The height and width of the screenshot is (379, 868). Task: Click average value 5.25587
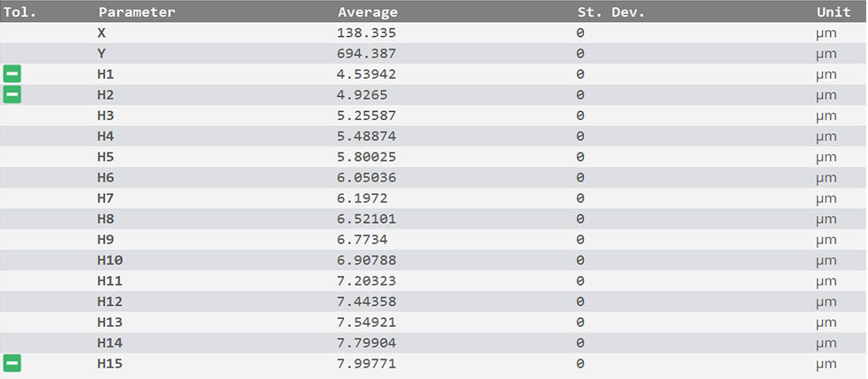[366, 115]
